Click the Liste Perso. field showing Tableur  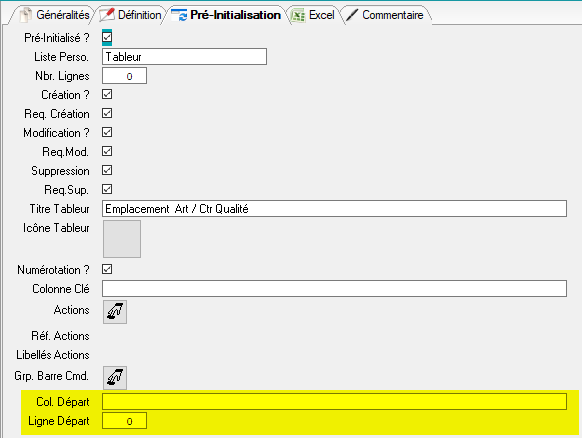pyautogui.click(x=184, y=57)
